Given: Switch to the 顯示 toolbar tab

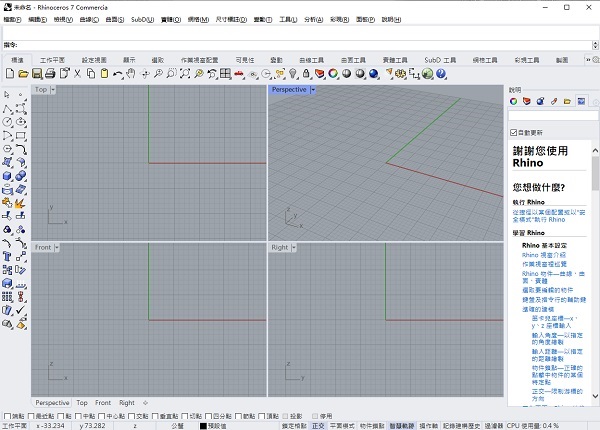Looking at the screenshot, I should 128,60.
